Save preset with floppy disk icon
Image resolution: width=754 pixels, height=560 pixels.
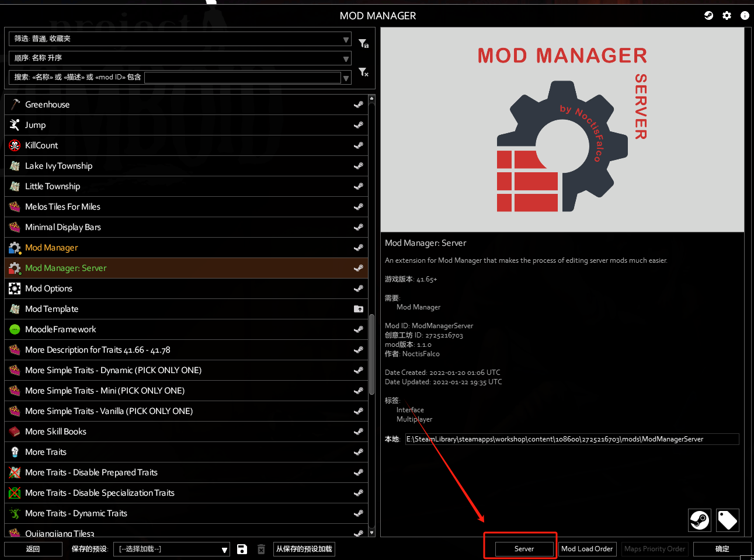[x=242, y=549]
